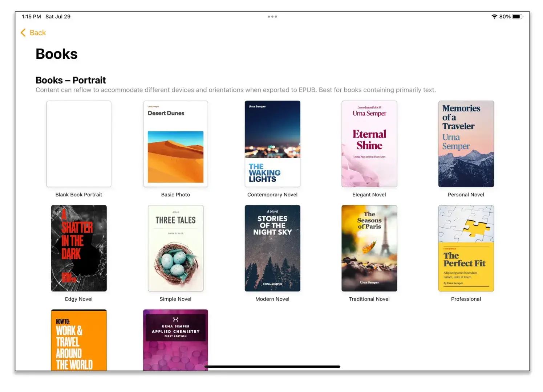Image resolution: width=543 pixels, height=392 pixels.
Task: Pick The Waking Lights Contemporary Novel cover
Action: point(272,144)
